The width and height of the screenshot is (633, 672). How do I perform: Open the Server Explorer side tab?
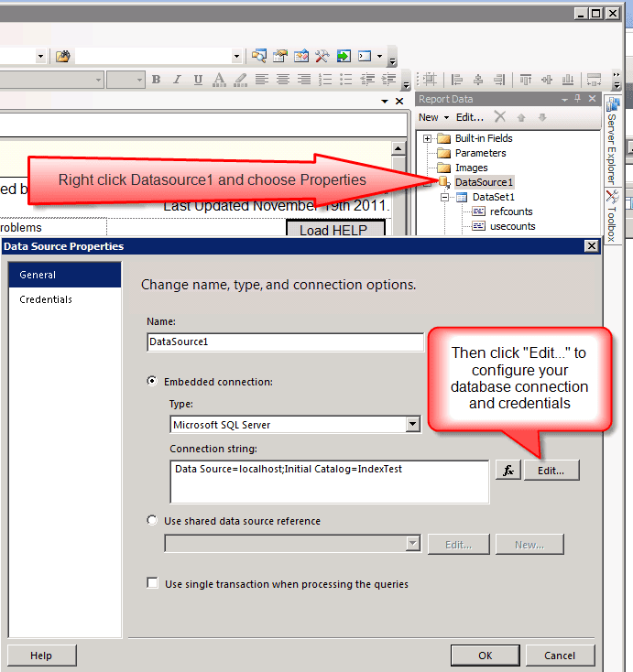point(613,141)
